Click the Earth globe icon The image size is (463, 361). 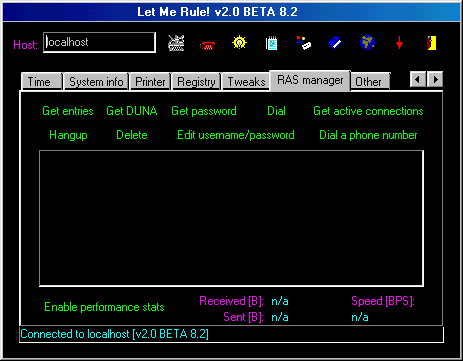[x=367, y=43]
